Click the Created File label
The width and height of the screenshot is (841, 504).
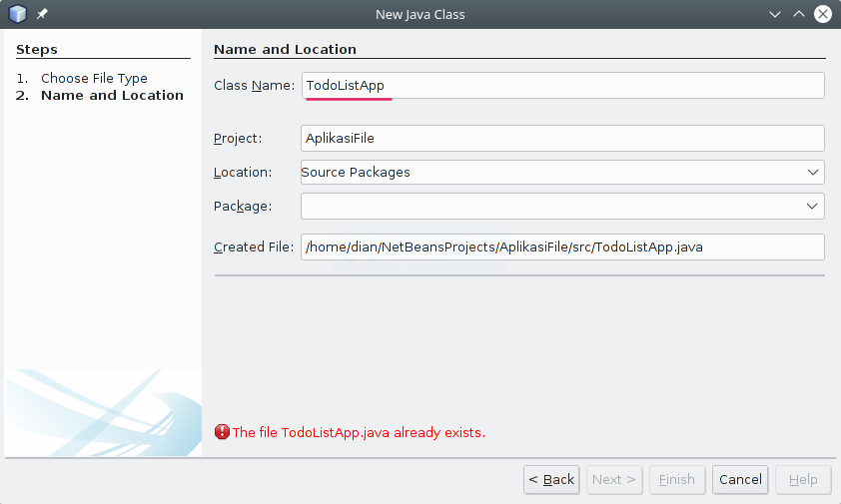click(x=254, y=248)
